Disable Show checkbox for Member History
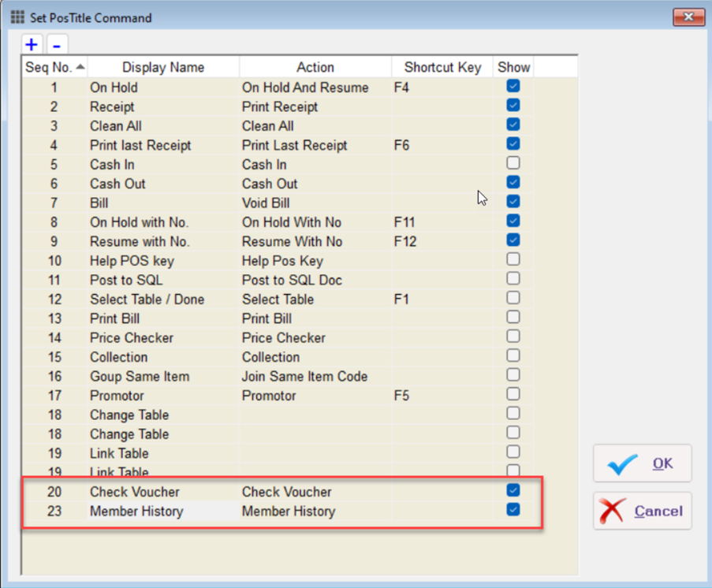This screenshot has height=588, width=712. click(x=513, y=510)
